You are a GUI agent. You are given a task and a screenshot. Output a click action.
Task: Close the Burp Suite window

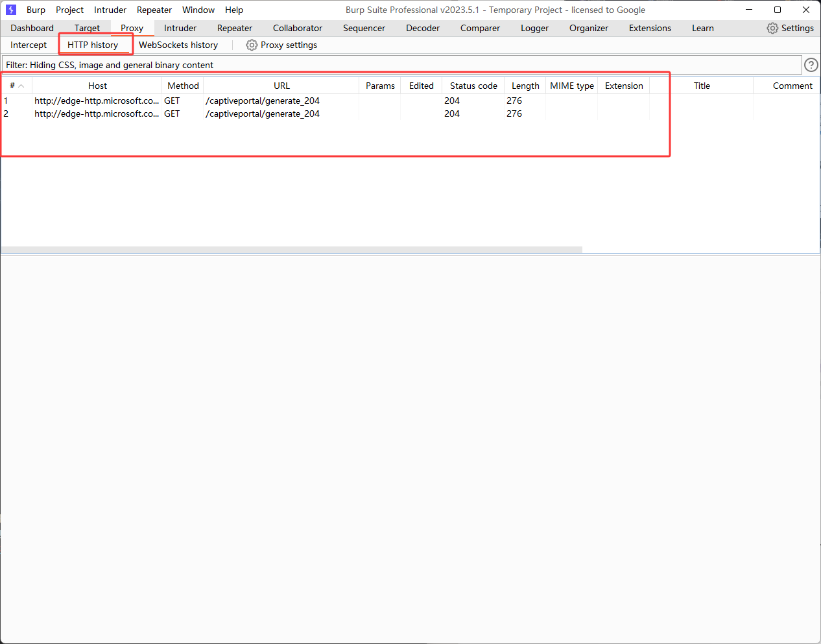click(x=806, y=10)
